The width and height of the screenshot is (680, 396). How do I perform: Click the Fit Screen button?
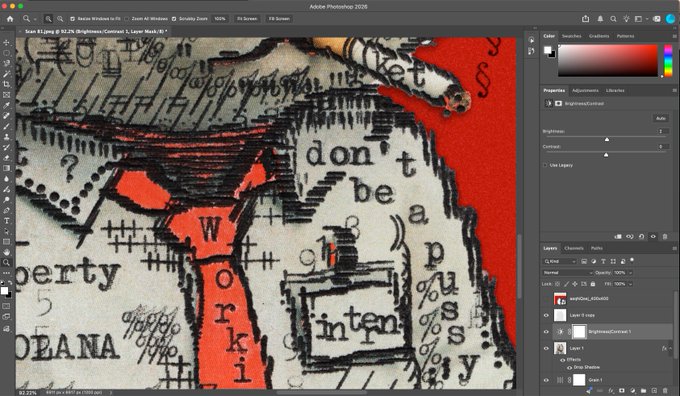click(x=247, y=19)
